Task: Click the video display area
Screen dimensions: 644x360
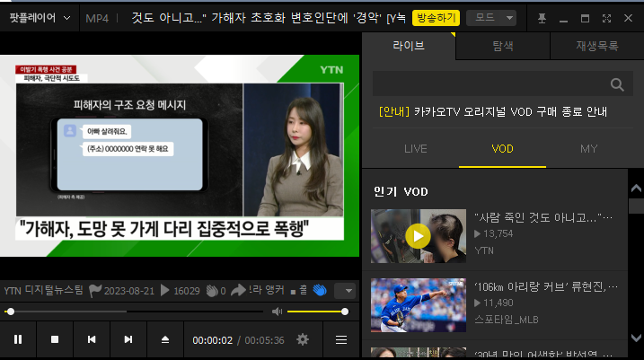Action: (180, 155)
